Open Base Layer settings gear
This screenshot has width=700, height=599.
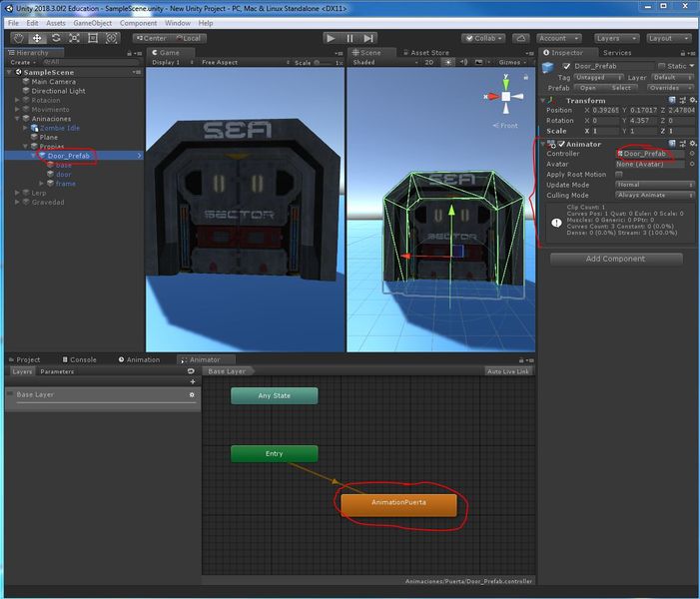tap(192, 395)
